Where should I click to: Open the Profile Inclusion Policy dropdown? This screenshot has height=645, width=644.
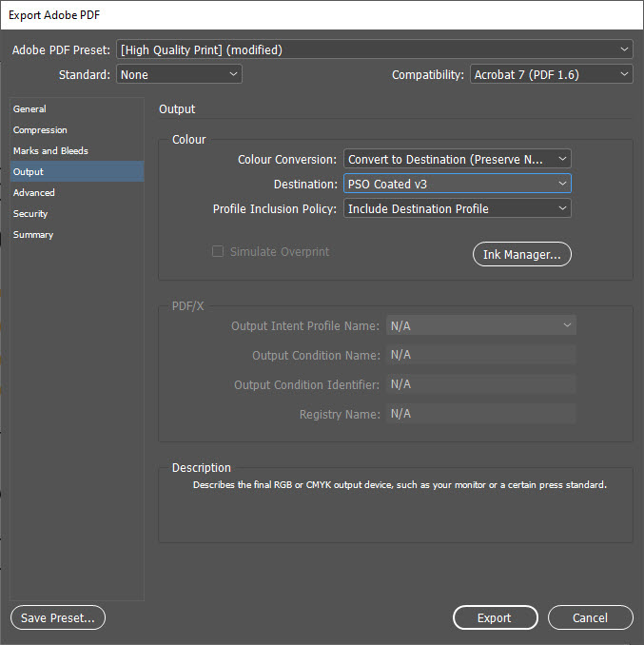tap(458, 208)
